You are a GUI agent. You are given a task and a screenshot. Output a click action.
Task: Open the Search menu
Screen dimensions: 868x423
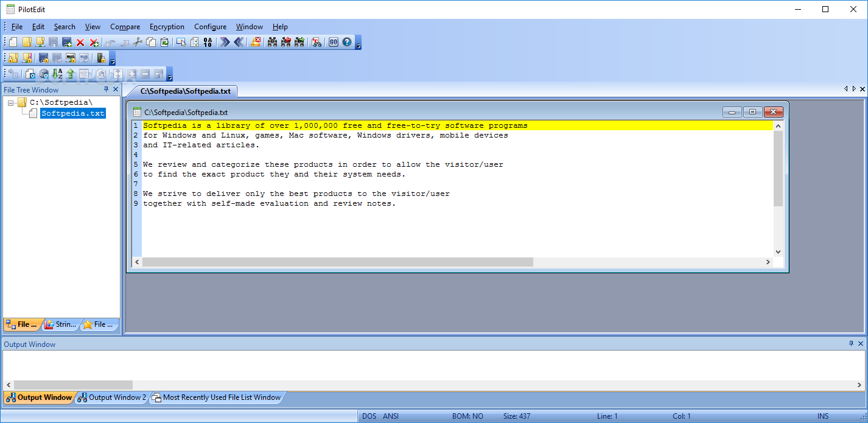[x=65, y=27]
